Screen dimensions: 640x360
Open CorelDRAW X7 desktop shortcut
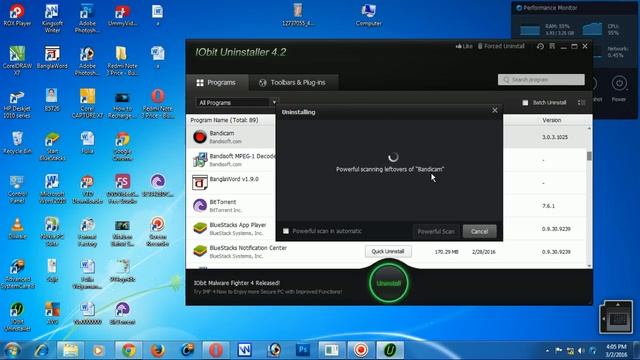coord(17,61)
